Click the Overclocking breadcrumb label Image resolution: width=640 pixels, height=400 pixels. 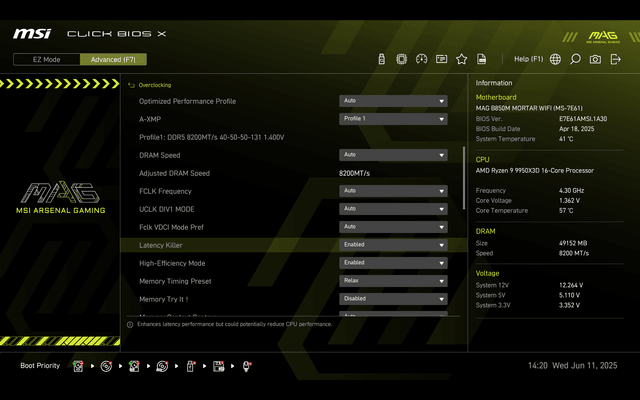coord(155,85)
